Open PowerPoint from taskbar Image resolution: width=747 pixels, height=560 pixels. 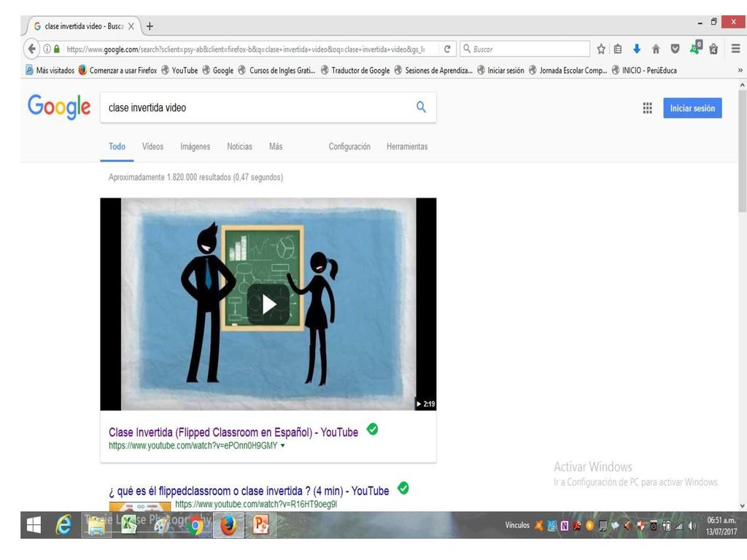tap(260, 525)
